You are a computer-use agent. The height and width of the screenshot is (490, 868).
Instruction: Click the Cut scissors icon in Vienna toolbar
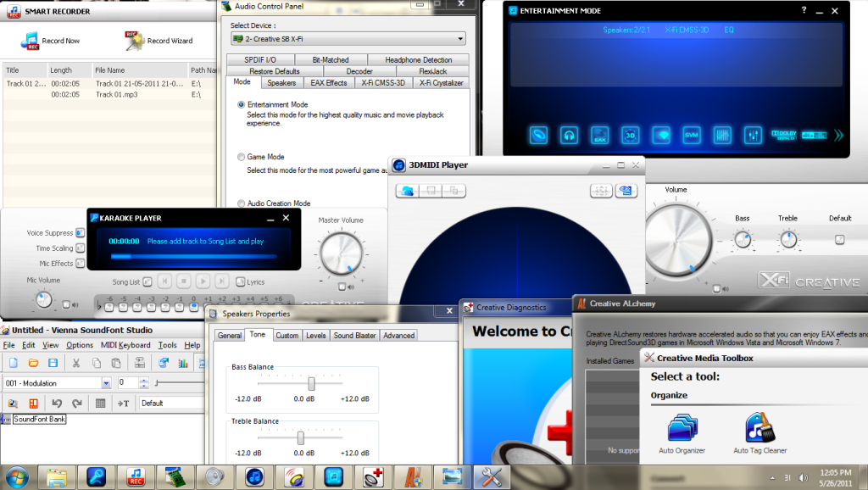pyautogui.click(x=75, y=363)
